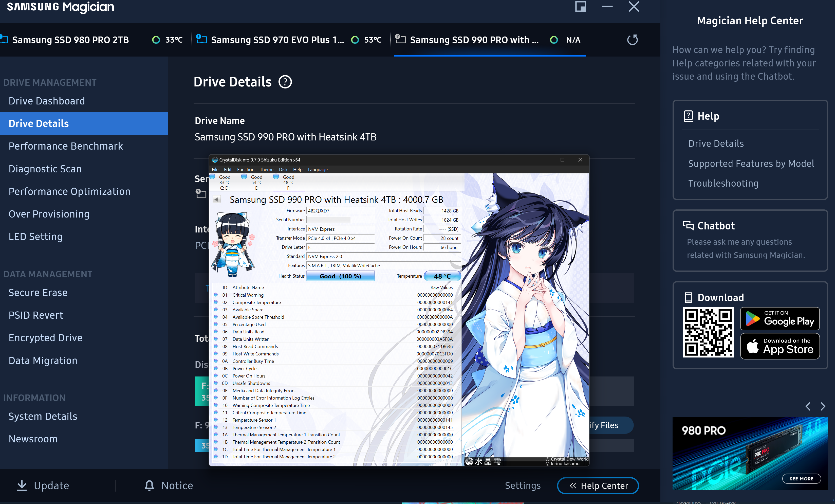This screenshot has width=835, height=504.
Task: Switch to Samsung SSD 980 PRO 2TB tab
Action: pyautogui.click(x=70, y=40)
